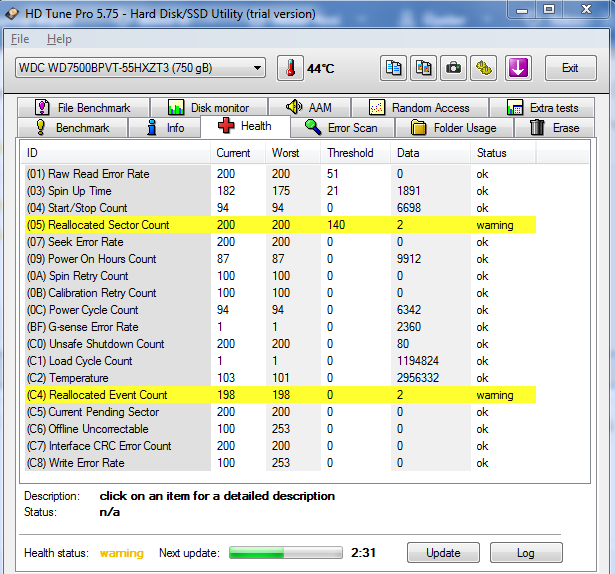Select the (C2) Temperature row
Viewport: 615px width, 574px height.
click(280, 378)
